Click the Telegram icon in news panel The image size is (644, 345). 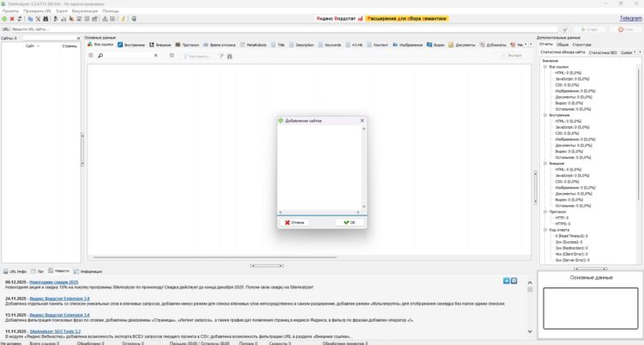point(506,281)
